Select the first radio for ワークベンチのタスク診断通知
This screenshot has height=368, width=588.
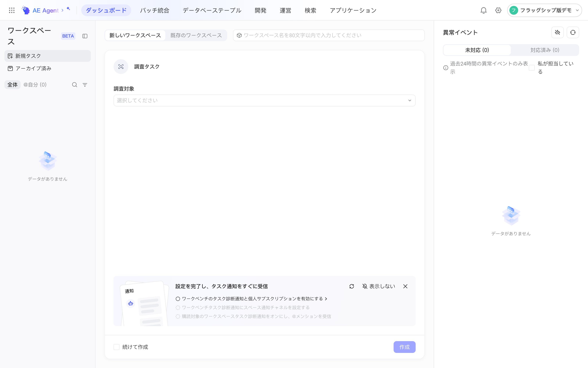(178, 299)
